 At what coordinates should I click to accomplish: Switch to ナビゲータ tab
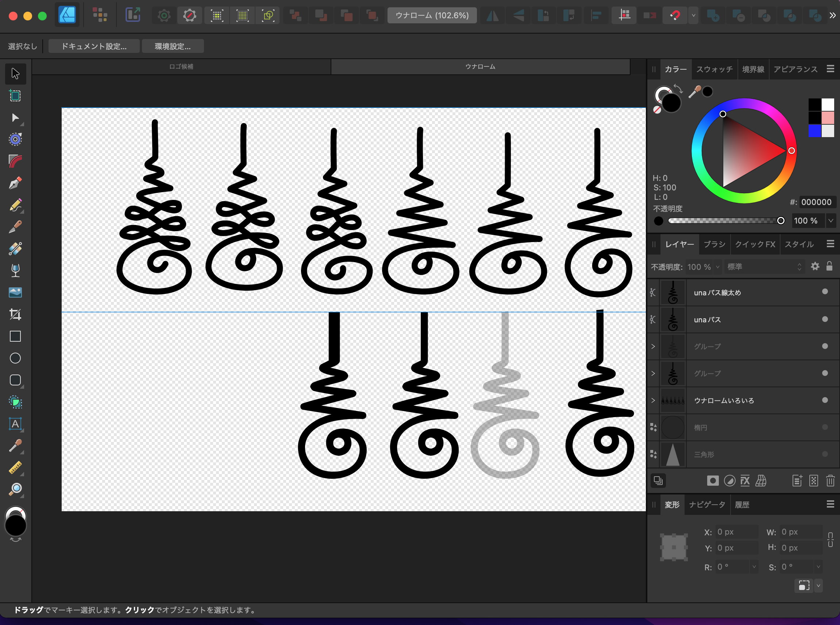(707, 505)
